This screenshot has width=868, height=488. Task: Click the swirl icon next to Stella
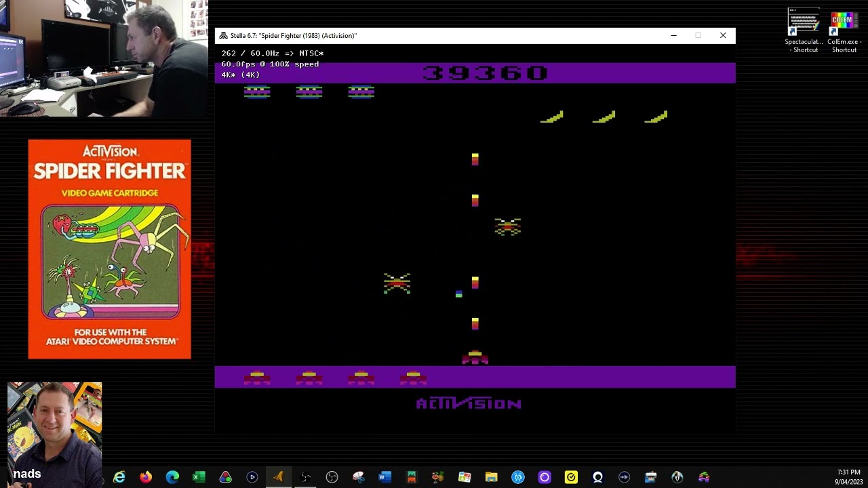click(x=305, y=477)
